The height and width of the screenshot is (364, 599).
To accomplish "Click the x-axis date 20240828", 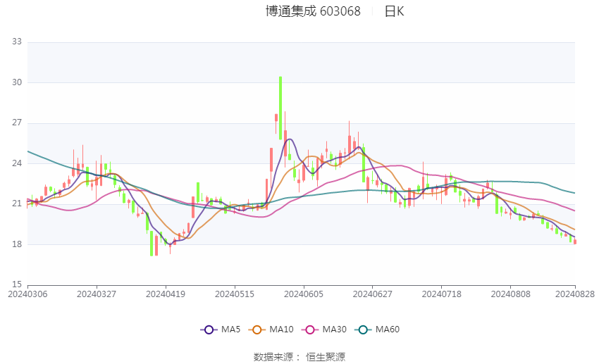I will click(575, 294).
